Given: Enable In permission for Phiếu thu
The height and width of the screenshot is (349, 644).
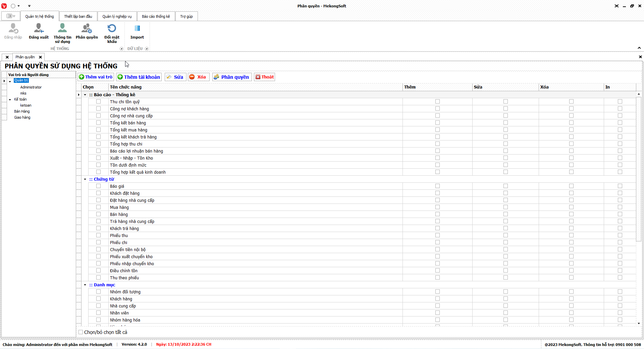Looking at the screenshot, I should 620,235.
